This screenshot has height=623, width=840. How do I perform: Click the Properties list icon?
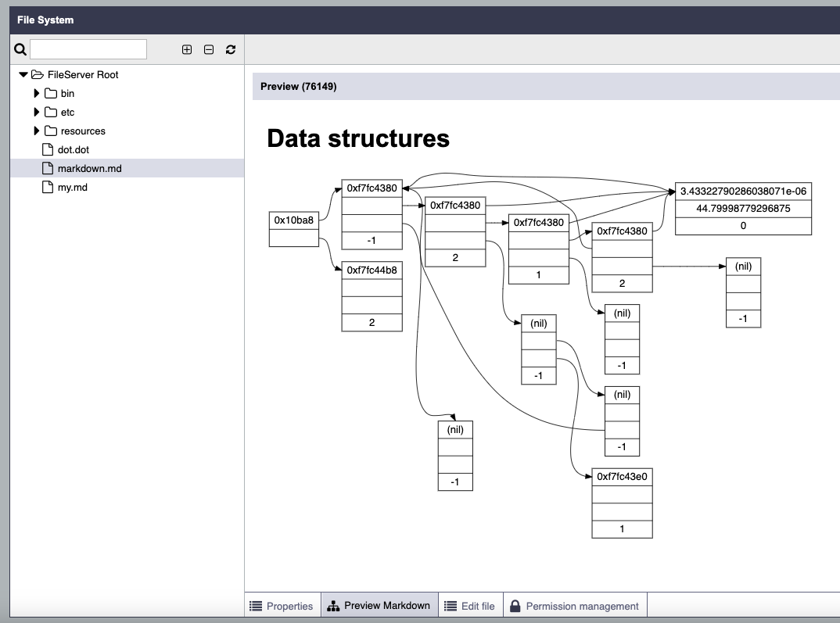pos(256,606)
